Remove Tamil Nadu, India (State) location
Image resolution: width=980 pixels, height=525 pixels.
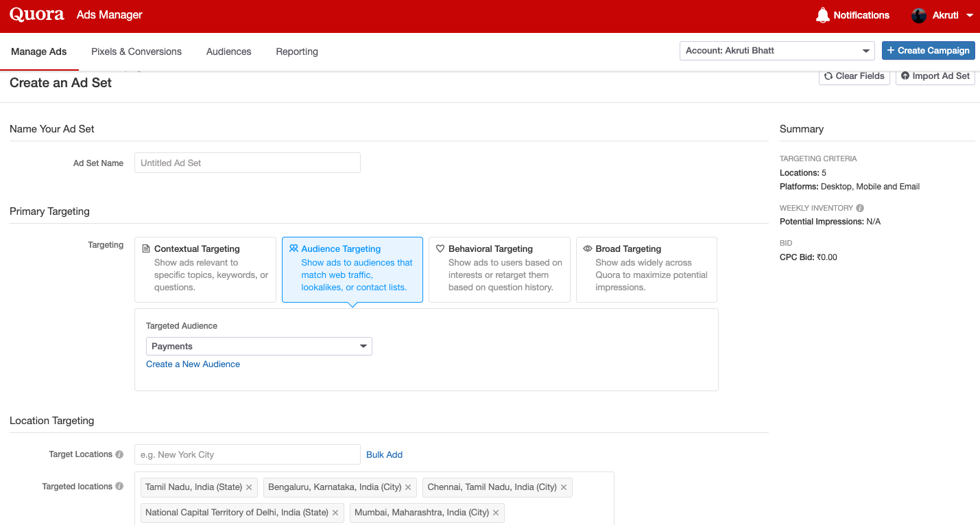click(249, 487)
